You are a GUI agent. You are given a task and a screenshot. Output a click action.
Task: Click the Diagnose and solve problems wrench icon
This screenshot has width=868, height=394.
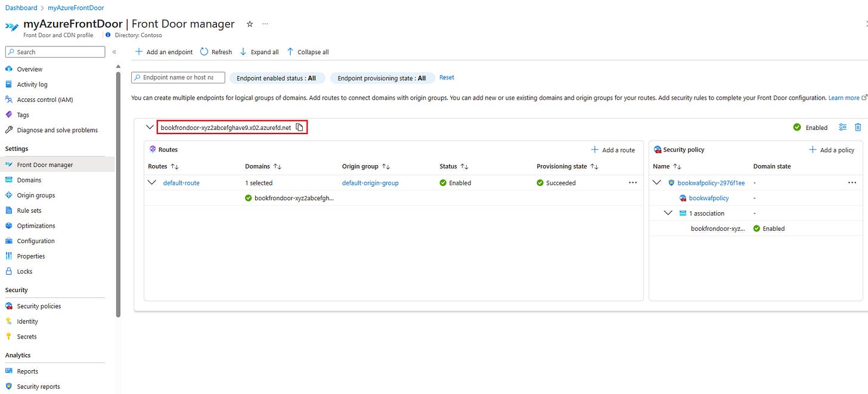pos(9,130)
